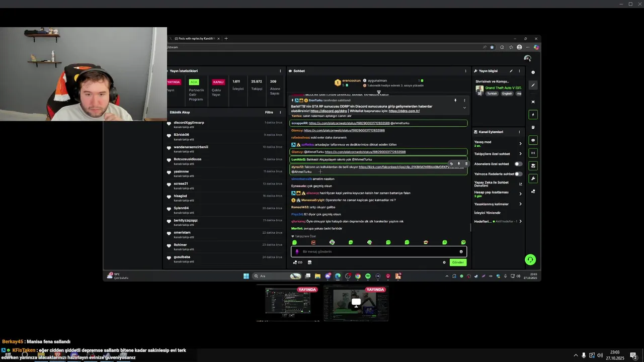Open channel points icon below chat input
Screen dimensions: 644x362
pos(298,262)
